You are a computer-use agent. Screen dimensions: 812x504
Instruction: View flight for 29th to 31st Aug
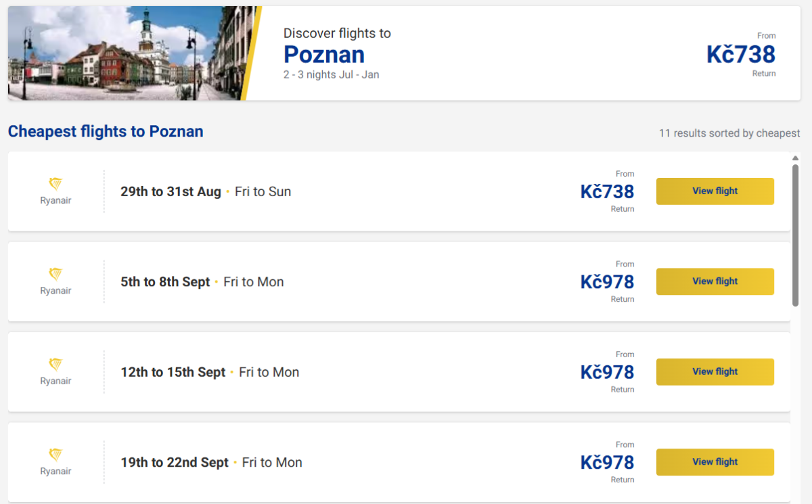[715, 191]
